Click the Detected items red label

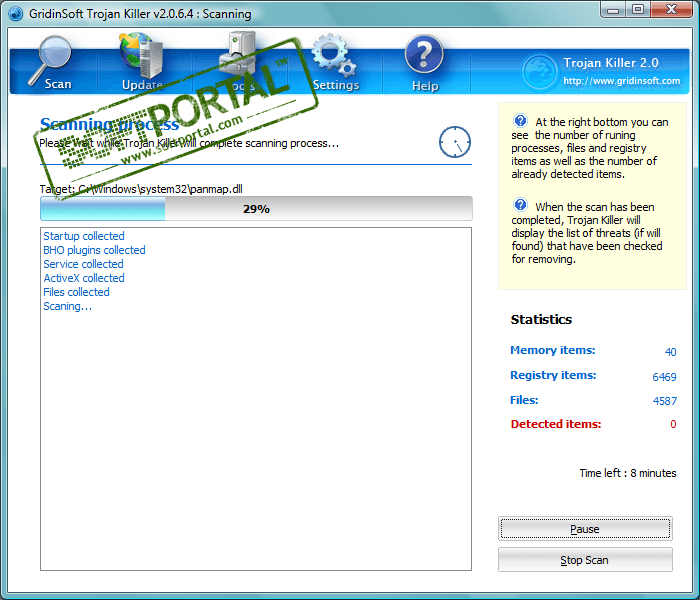pos(556,424)
